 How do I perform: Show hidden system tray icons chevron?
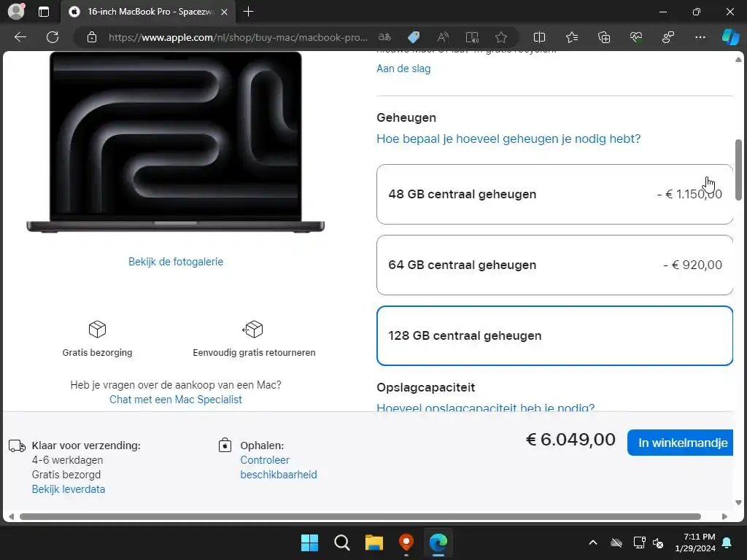pos(593,542)
